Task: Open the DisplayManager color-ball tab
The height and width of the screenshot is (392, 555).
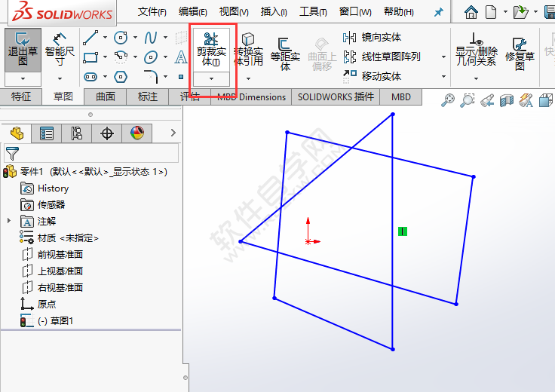Action: pos(137,133)
